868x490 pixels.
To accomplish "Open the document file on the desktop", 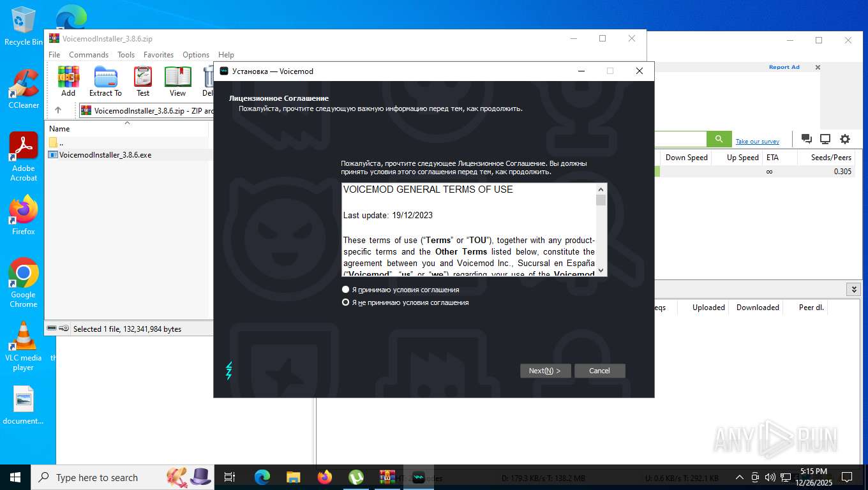I will (24, 406).
